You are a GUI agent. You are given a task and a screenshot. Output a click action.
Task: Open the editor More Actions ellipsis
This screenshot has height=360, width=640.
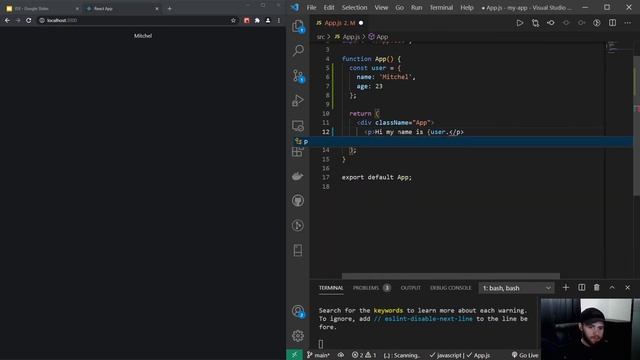click(x=628, y=23)
